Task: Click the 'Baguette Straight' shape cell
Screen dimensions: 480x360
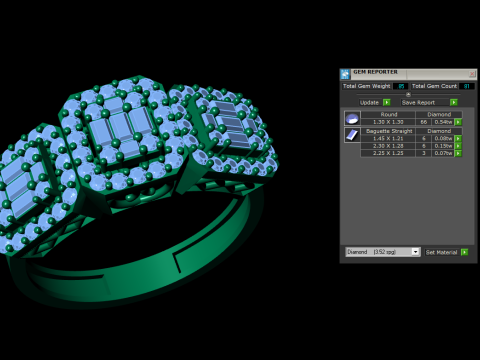Action: (388, 131)
